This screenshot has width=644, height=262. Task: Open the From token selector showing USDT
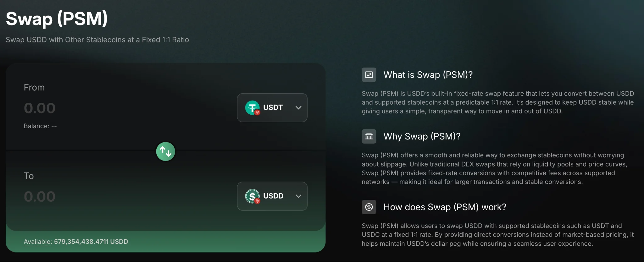272,108
